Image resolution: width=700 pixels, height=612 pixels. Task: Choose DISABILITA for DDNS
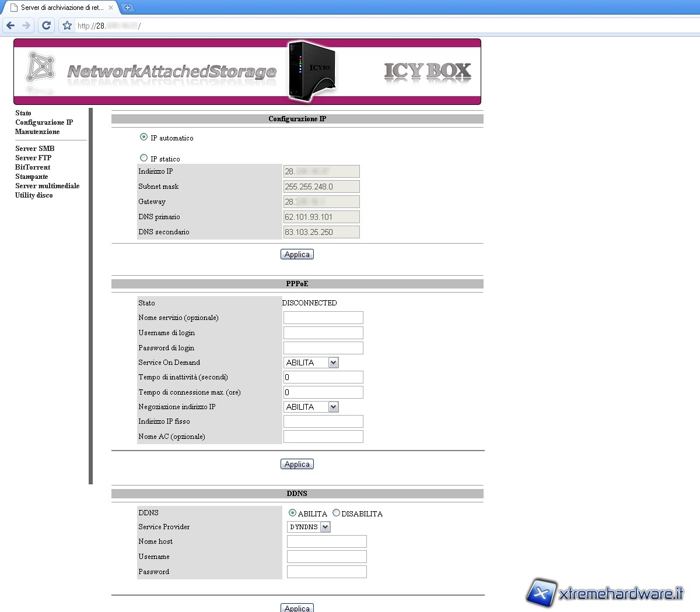pyautogui.click(x=336, y=513)
